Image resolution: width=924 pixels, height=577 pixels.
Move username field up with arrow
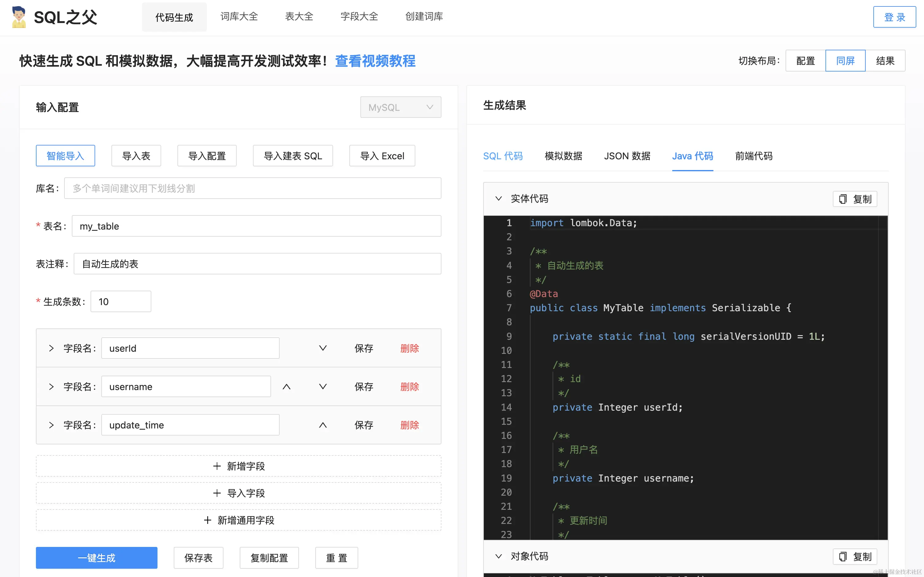(286, 387)
